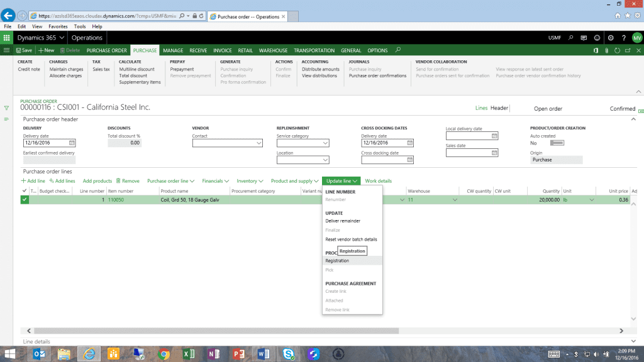Click the Add products button
This screenshot has width=644, height=362.
coord(97,181)
